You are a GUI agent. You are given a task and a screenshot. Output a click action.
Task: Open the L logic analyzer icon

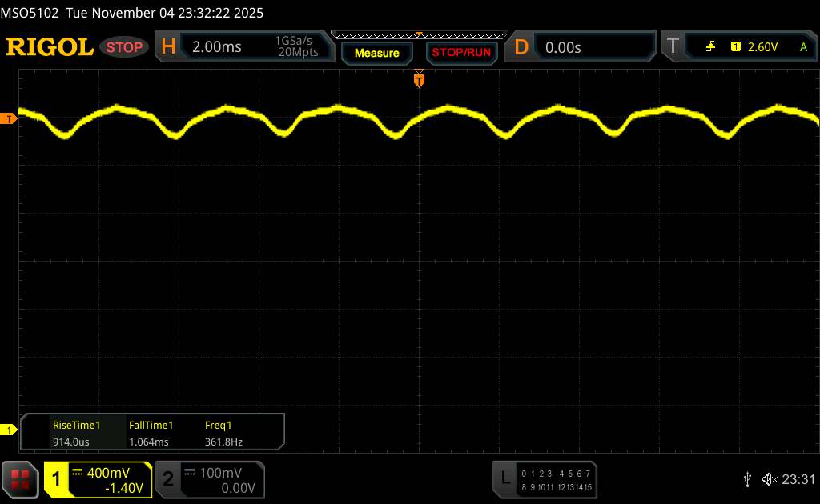click(505, 478)
